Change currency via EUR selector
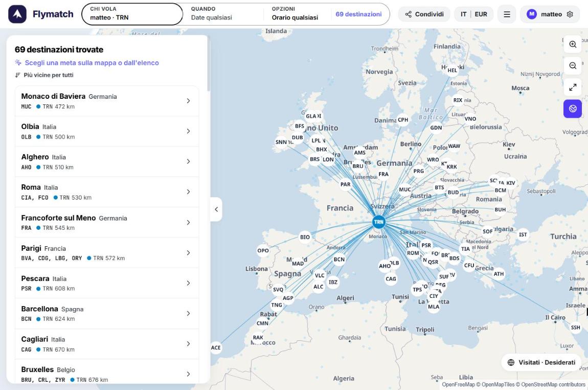Viewport: 588px width, 390px height. pyautogui.click(x=481, y=14)
